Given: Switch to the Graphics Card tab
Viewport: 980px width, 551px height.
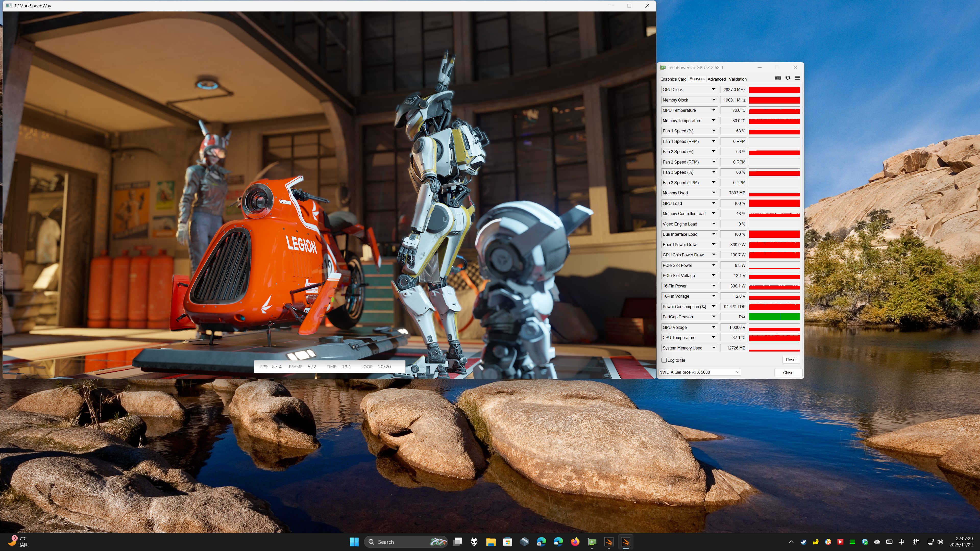Looking at the screenshot, I should click(x=673, y=79).
